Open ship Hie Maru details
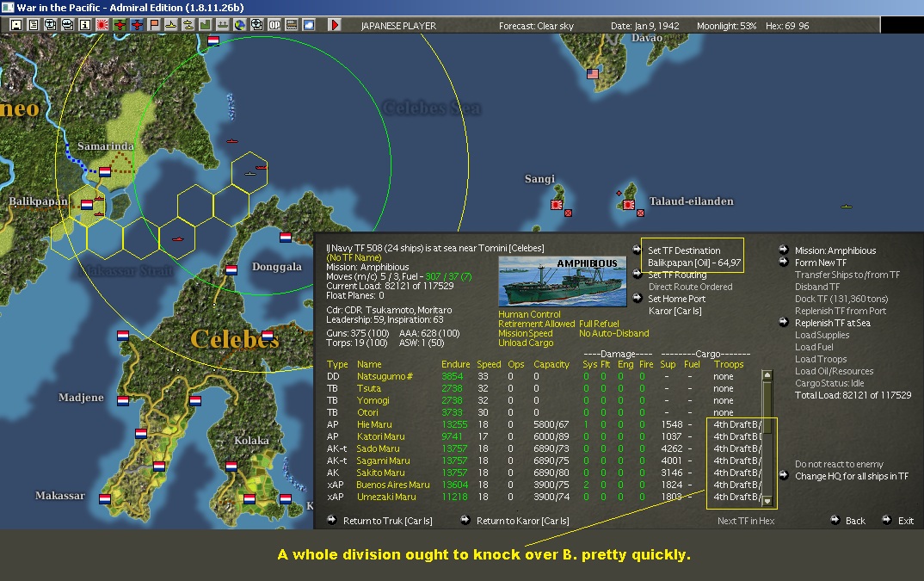The image size is (924, 581). pyautogui.click(x=374, y=424)
